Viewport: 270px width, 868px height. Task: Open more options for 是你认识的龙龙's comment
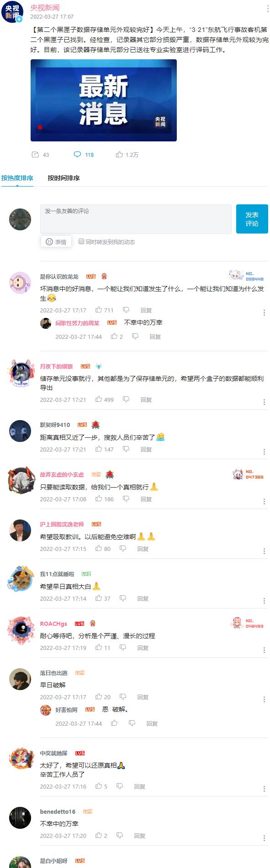(264, 312)
